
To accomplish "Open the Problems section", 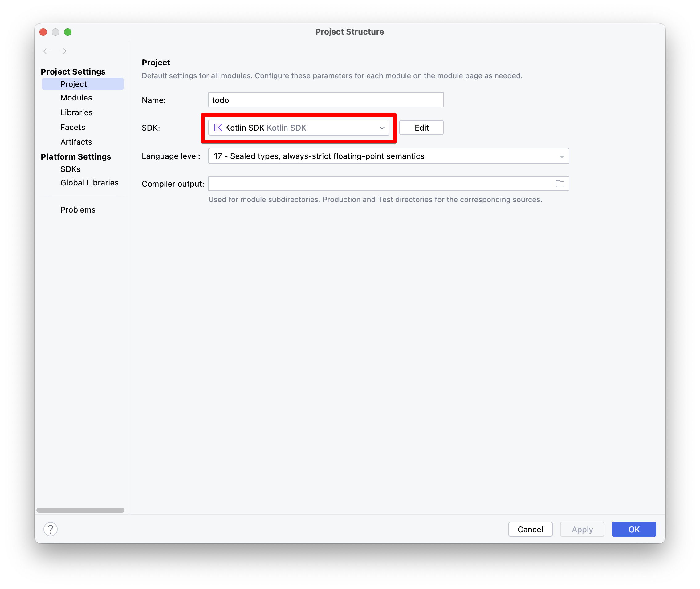I will click(78, 210).
